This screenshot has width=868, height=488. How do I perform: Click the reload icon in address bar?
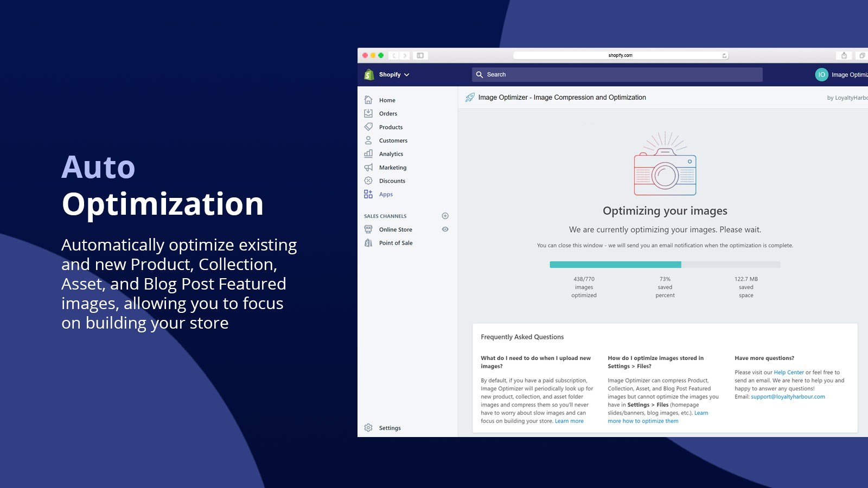(x=724, y=55)
